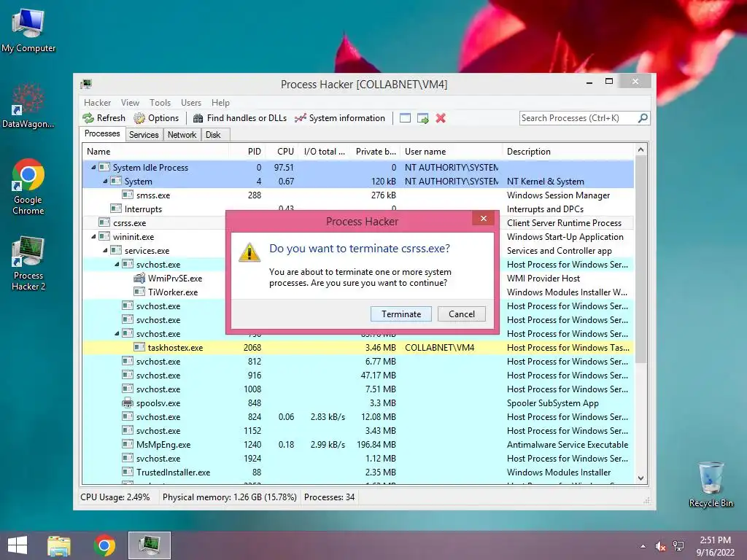Open the Hacker menu
The image size is (747, 560).
point(97,102)
